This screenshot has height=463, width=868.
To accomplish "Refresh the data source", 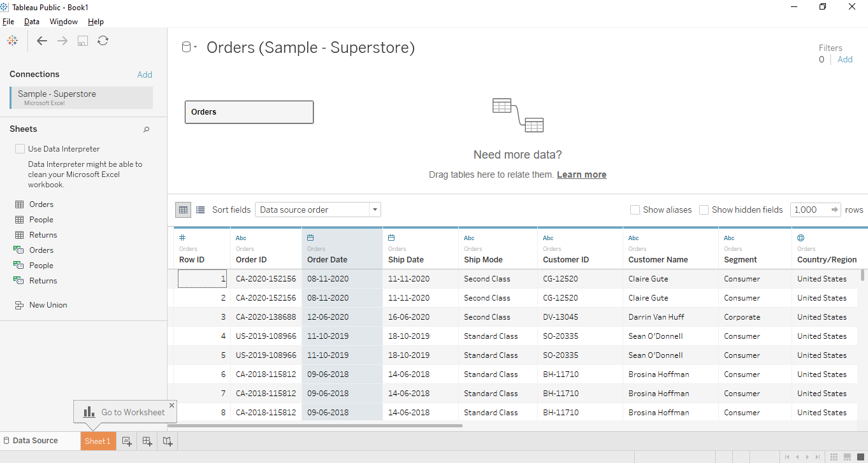I will pos(103,41).
